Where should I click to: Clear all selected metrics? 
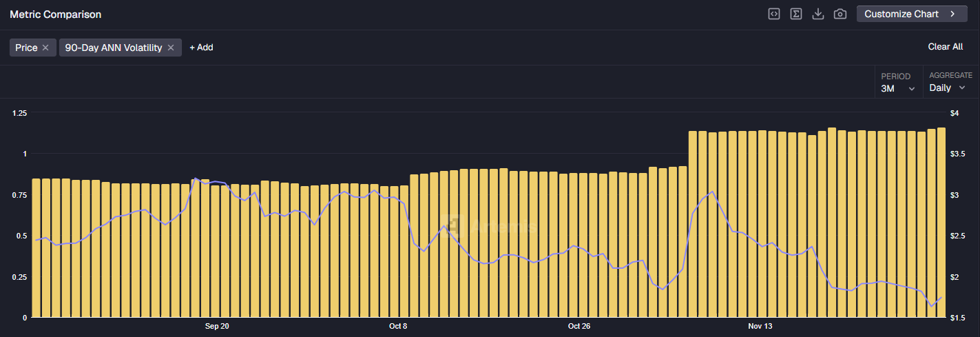click(946, 47)
